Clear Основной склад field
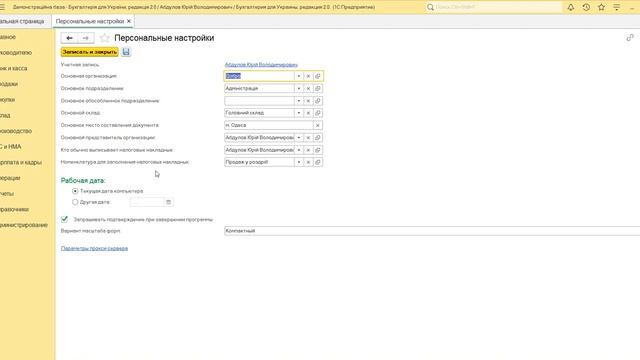640x360 pixels. coord(308,113)
